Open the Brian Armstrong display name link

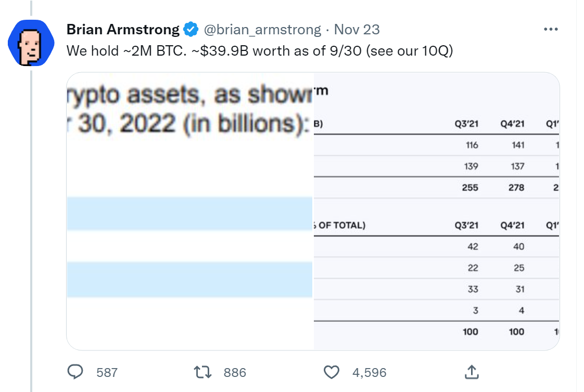click(123, 30)
